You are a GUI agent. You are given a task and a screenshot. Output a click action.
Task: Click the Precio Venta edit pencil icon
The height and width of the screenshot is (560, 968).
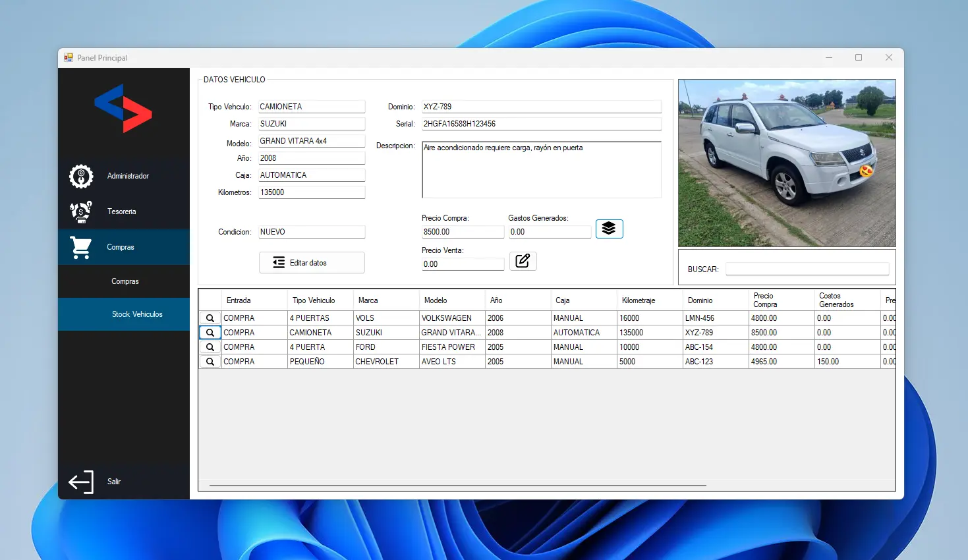(x=523, y=261)
